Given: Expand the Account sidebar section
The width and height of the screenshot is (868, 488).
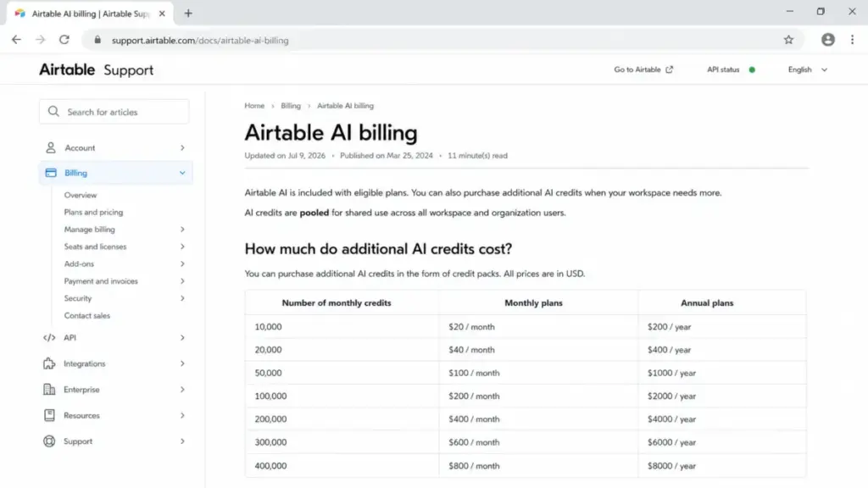Looking at the screenshot, I should 182,147.
